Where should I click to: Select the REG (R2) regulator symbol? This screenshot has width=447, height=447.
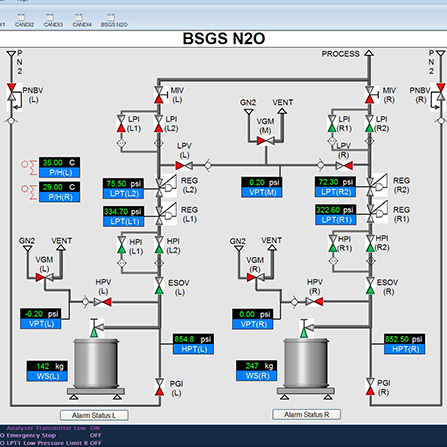(377, 185)
